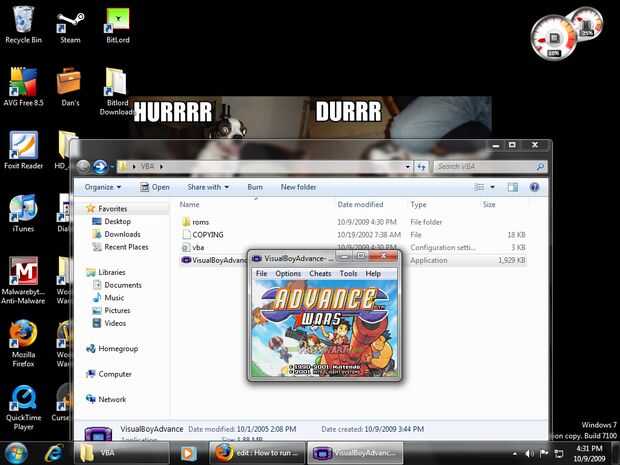Open Explorer help question mark icon
Screen dimensions: 620x465
click(x=534, y=187)
